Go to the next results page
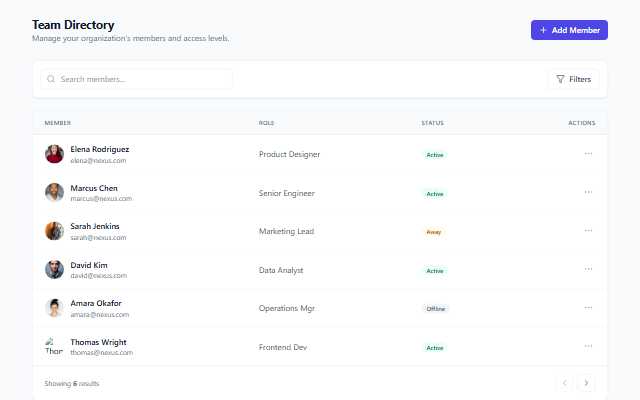 tap(586, 383)
